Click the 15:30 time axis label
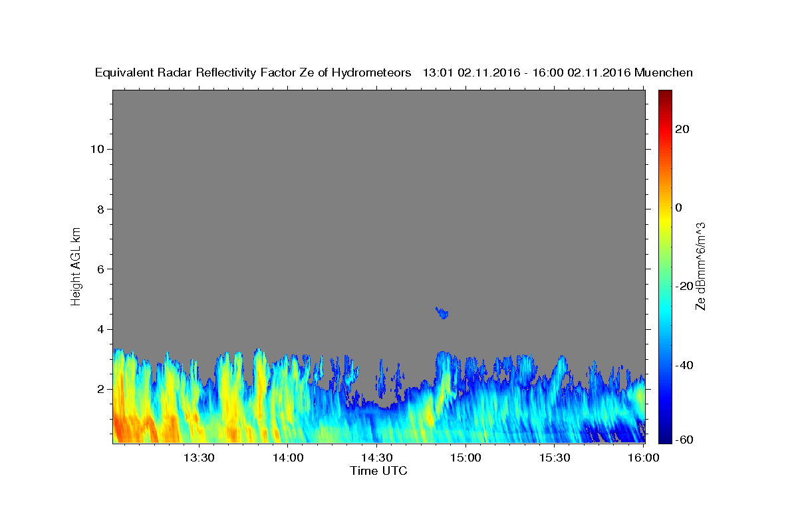Screen dimensions: 798x532 tap(555, 458)
